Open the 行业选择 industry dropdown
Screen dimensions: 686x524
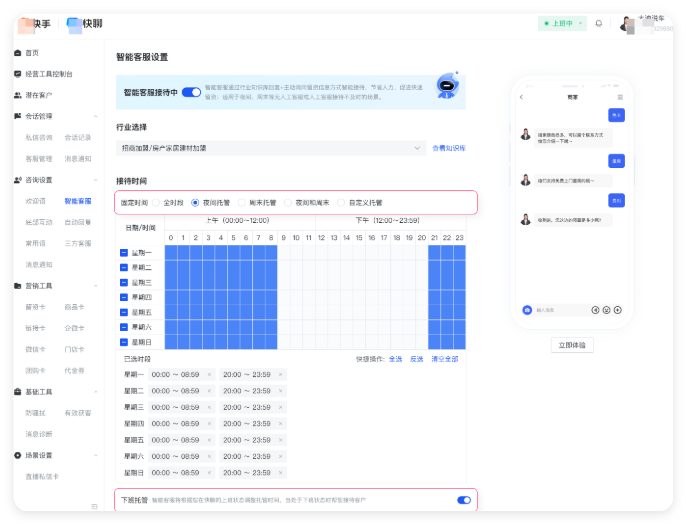(270, 148)
